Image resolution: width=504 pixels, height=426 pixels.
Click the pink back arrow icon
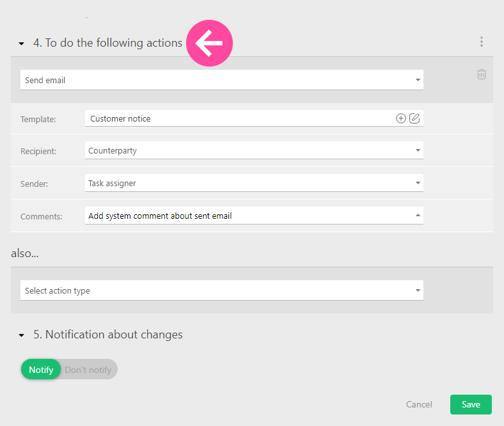209,43
